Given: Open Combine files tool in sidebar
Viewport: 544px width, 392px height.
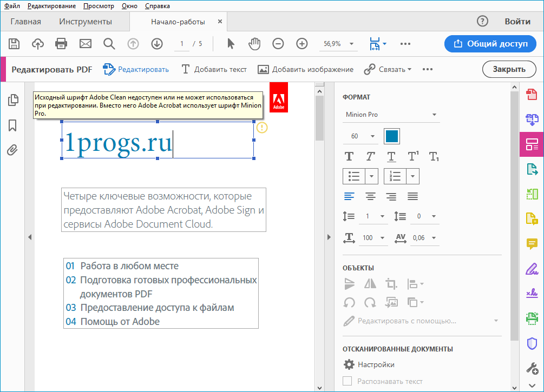Looking at the screenshot, I should 532,119.
